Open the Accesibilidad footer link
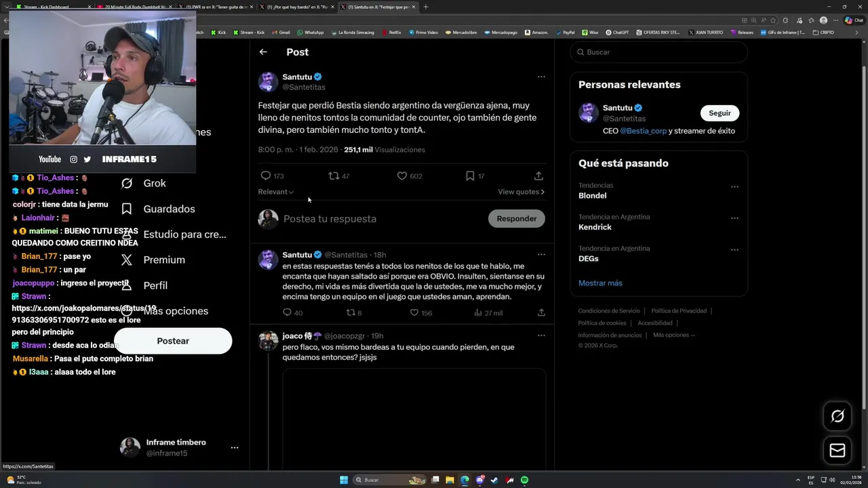 click(x=655, y=323)
